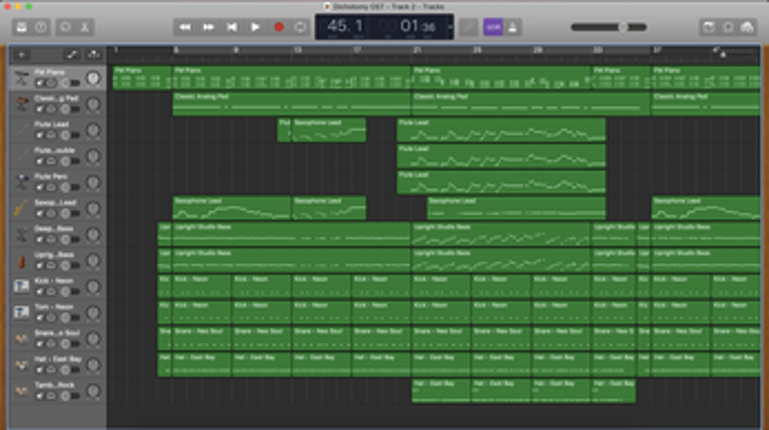Screen dimensions: 769x430
Task: Mute the Piano track
Action: click(40, 83)
